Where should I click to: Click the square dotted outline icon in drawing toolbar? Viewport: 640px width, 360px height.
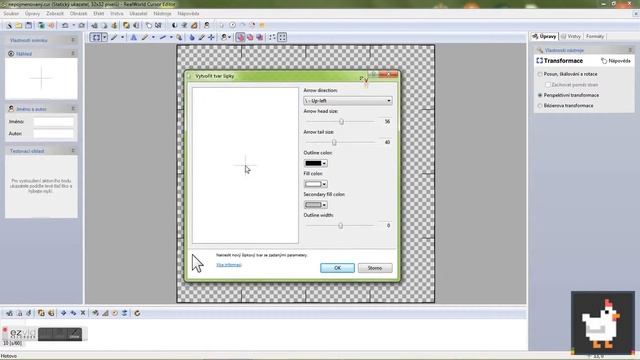coord(282,38)
